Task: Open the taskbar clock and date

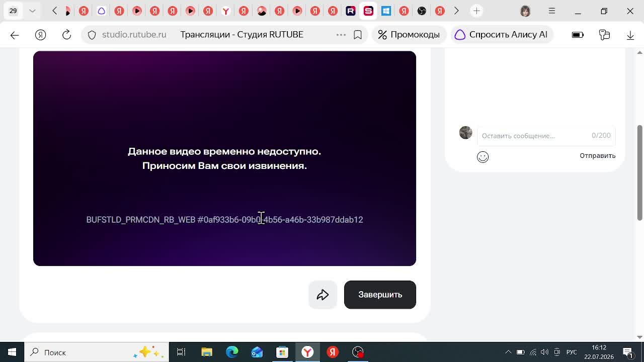Action: tap(599, 352)
